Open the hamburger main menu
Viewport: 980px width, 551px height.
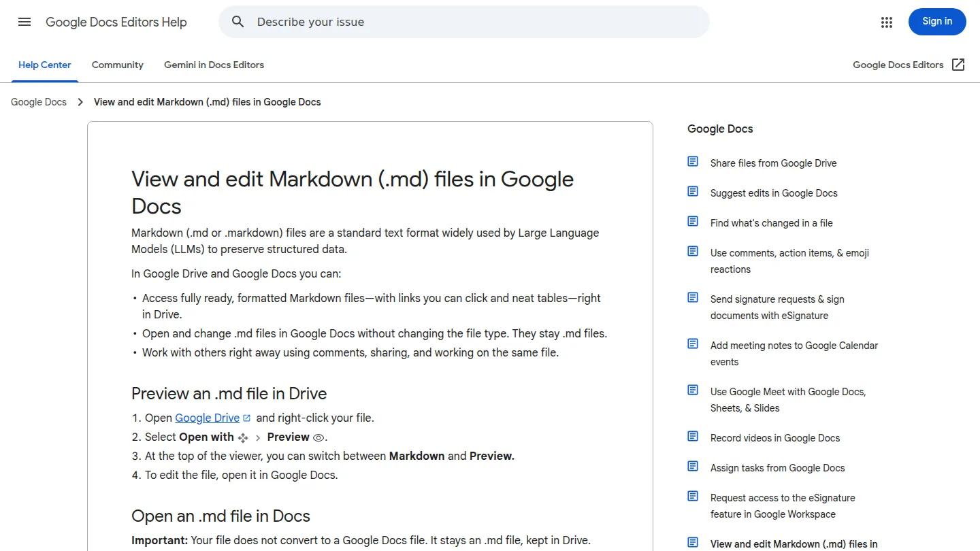click(x=24, y=22)
